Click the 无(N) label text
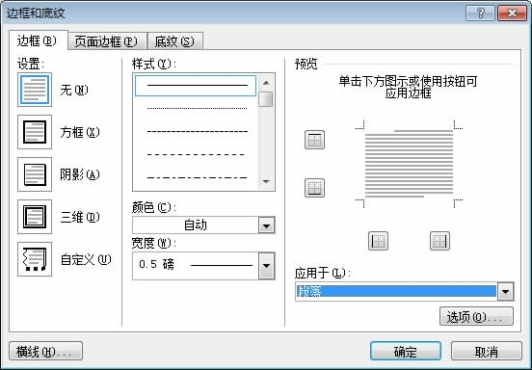 [74, 90]
